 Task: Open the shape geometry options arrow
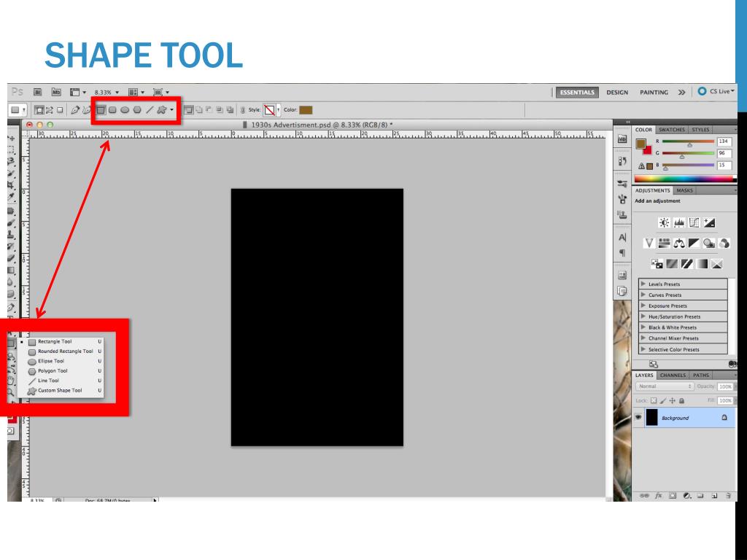tap(172, 110)
